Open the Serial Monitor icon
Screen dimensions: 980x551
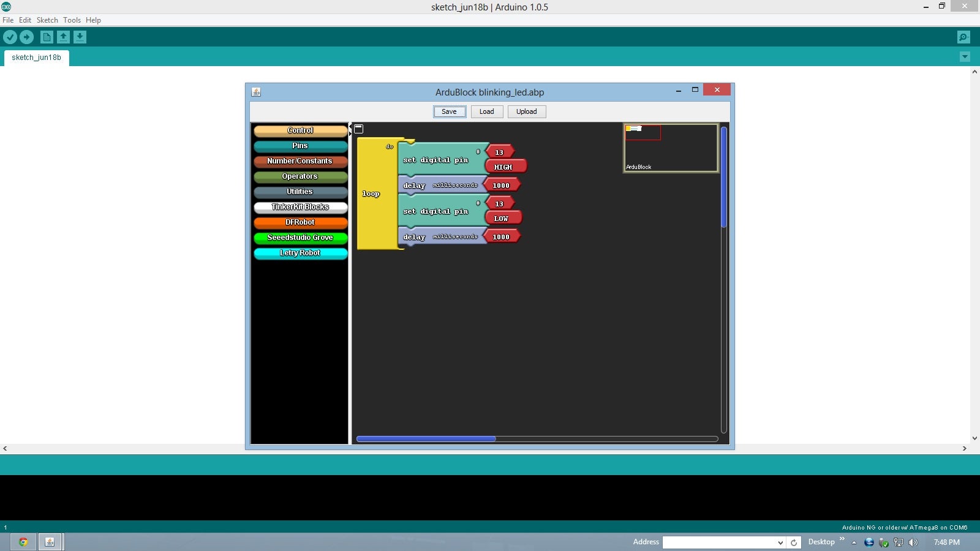[963, 37]
